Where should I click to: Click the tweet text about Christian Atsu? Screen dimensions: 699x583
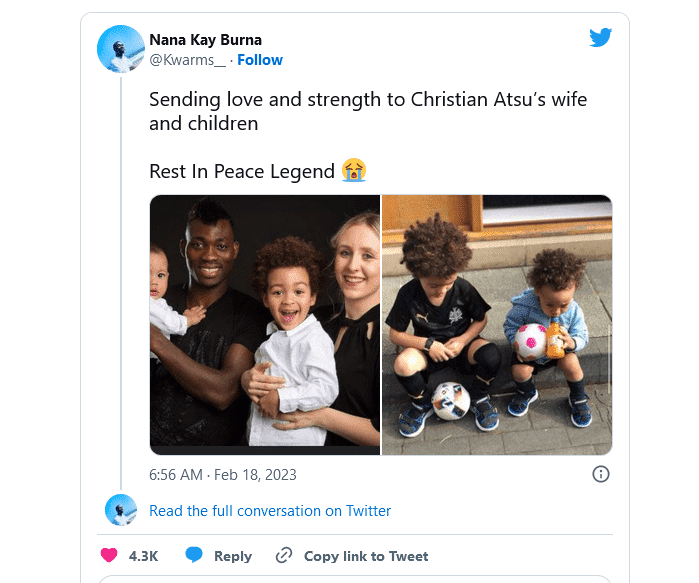click(x=368, y=112)
